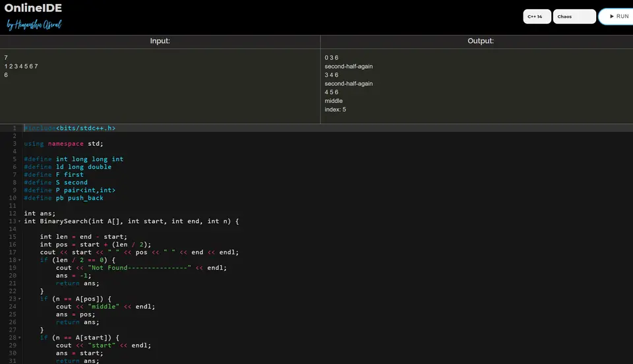Place cursor on 'using namespace std;' line
This screenshot has width=633, height=364.
tap(63, 144)
